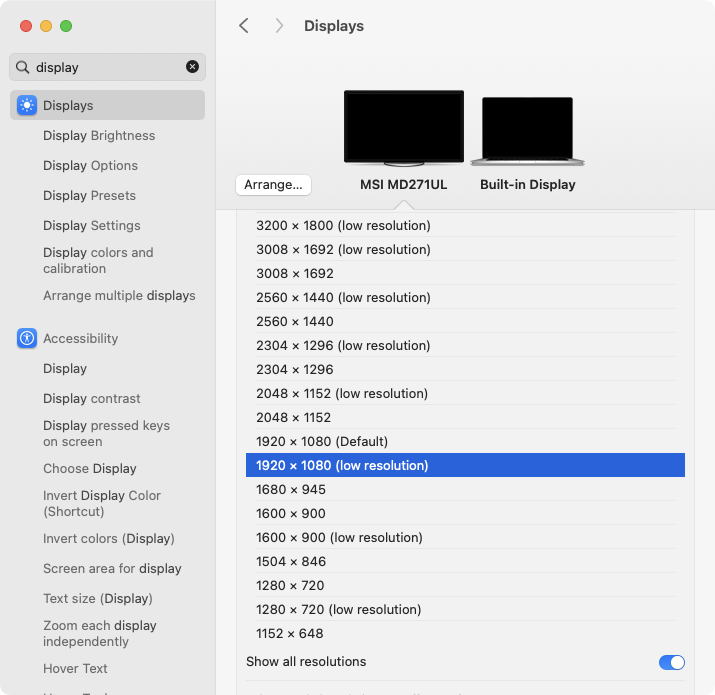Select highlighted 1920 × 1080 (low resolution)
715x695 pixels.
[x=465, y=465]
